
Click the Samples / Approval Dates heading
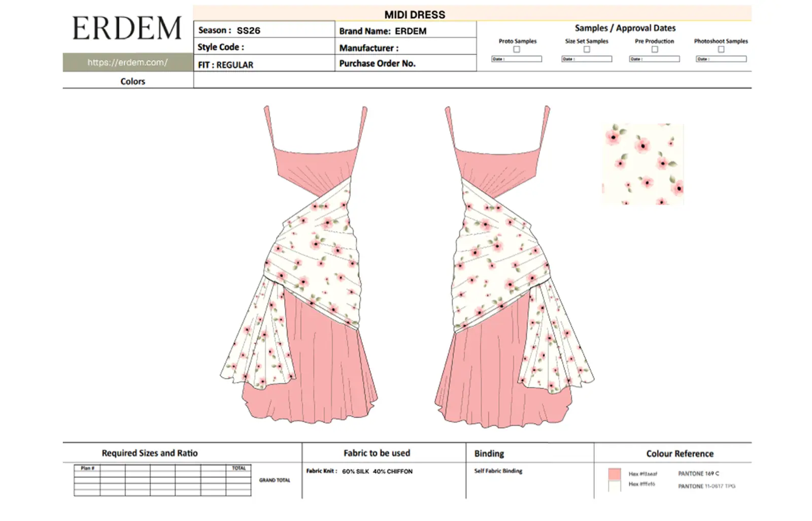tap(625, 28)
